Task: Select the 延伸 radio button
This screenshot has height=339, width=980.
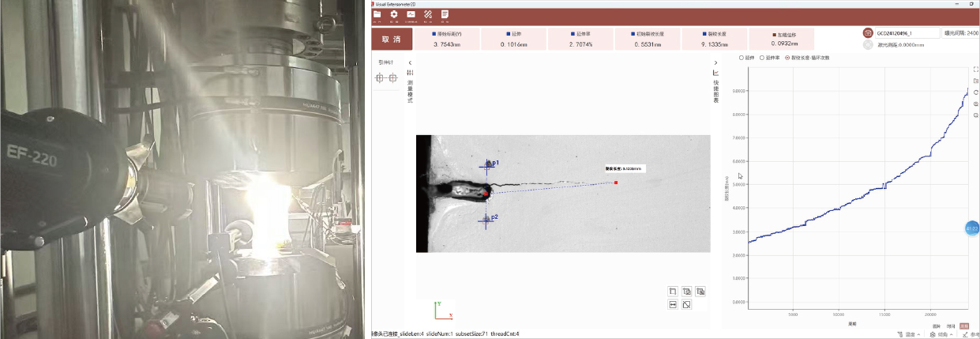Action: tap(746, 58)
